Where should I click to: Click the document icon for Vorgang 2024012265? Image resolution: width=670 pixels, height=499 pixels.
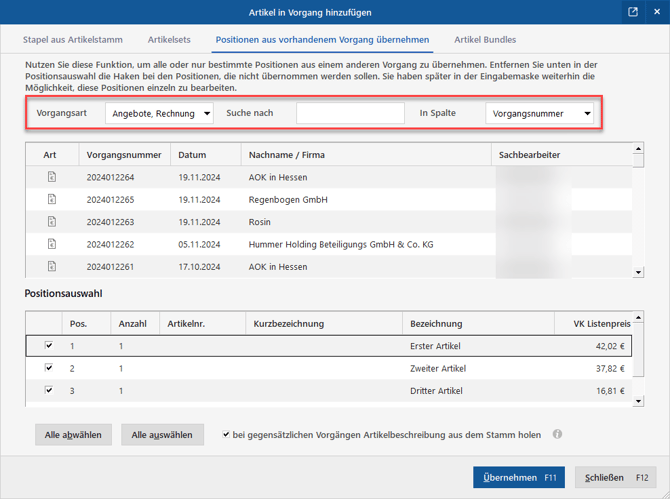pos(52,199)
